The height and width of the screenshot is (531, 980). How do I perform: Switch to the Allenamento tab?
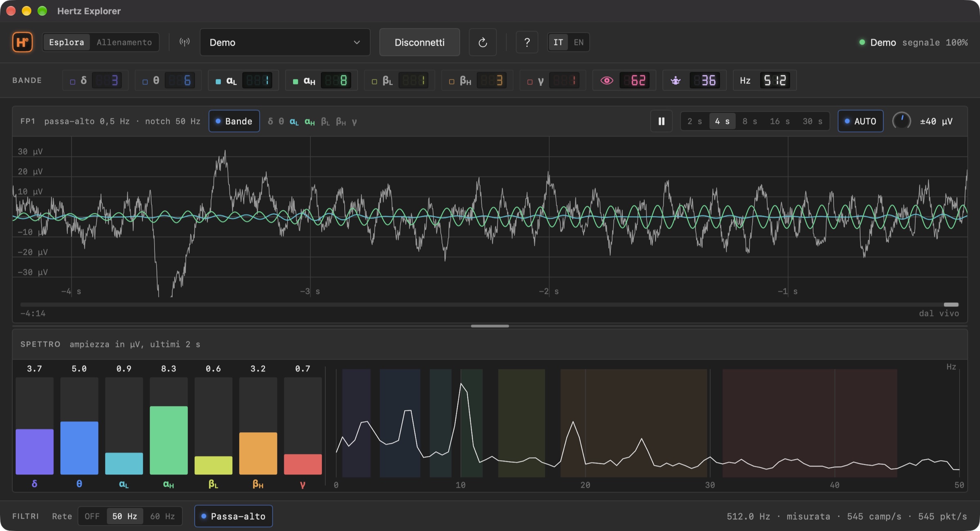pyautogui.click(x=124, y=42)
